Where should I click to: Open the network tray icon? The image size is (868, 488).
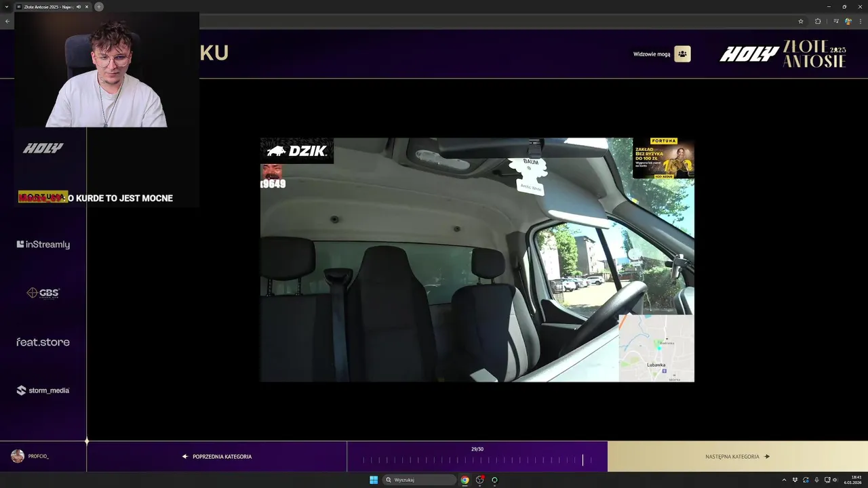827,480
